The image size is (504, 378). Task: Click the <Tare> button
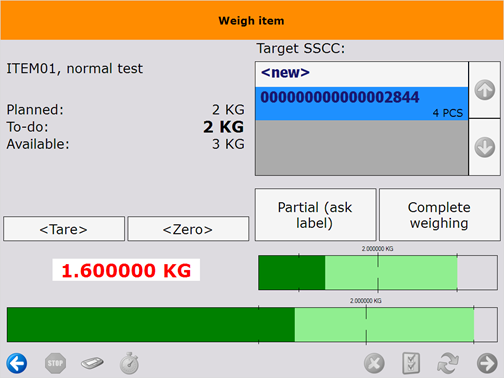click(64, 229)
